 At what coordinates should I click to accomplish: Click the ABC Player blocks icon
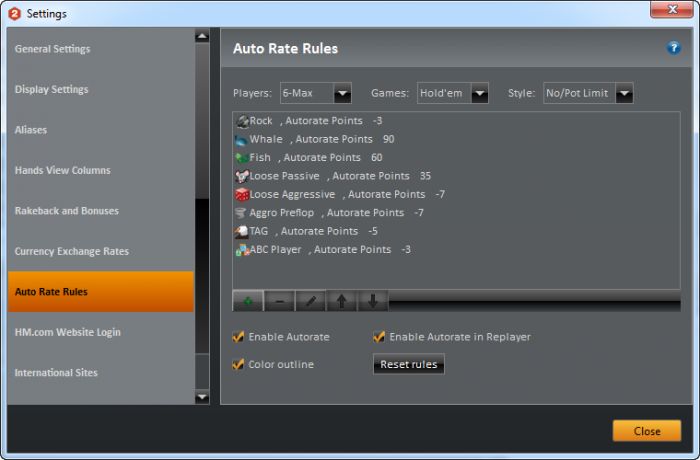tap(242, 250)
